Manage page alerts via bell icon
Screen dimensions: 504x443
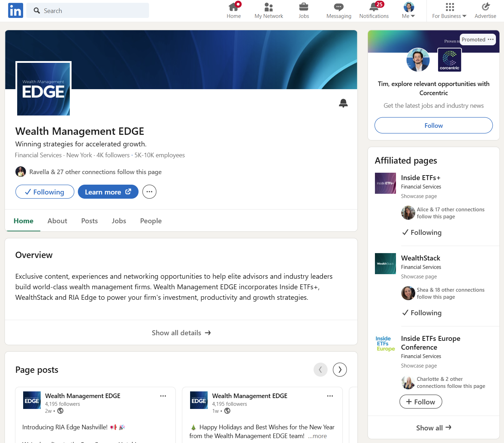tap(343, 103)
